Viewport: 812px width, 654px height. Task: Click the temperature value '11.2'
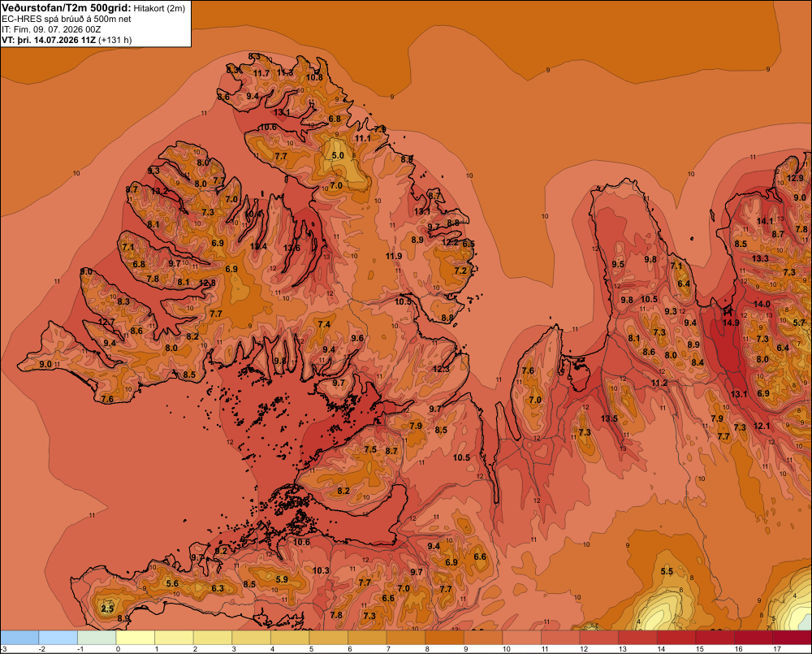tap(659, 383)
